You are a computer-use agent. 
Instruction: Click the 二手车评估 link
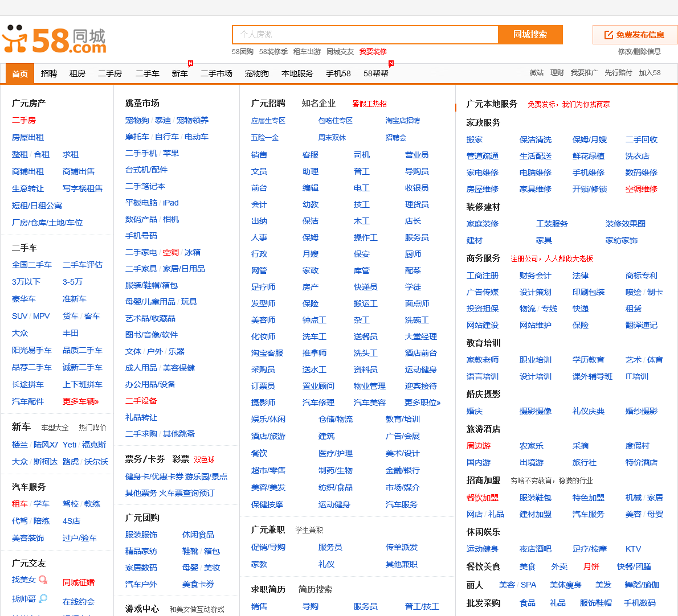point(83,265)
